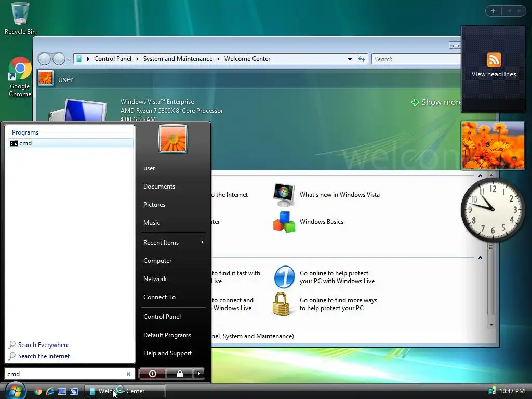This screenshot has height=399, width=532.
Task: Click the Refresh button by address bar
Action: [362, 59]
